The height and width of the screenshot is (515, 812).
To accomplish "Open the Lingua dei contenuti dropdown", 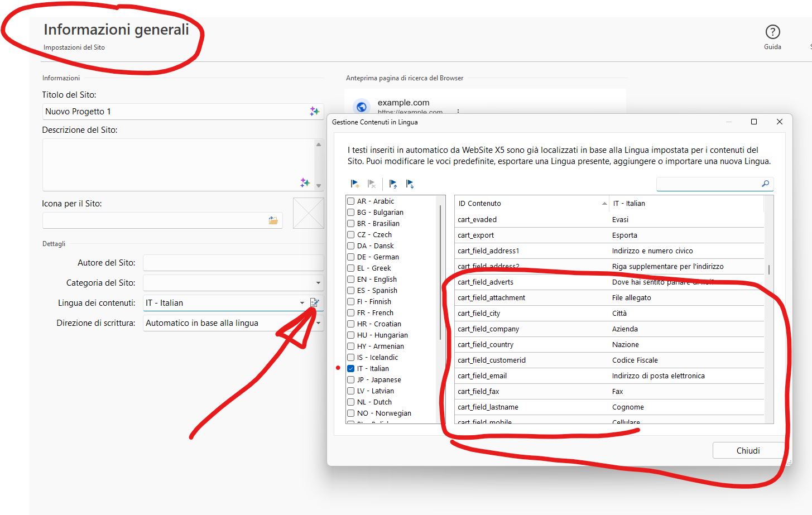I will [302, 303].
